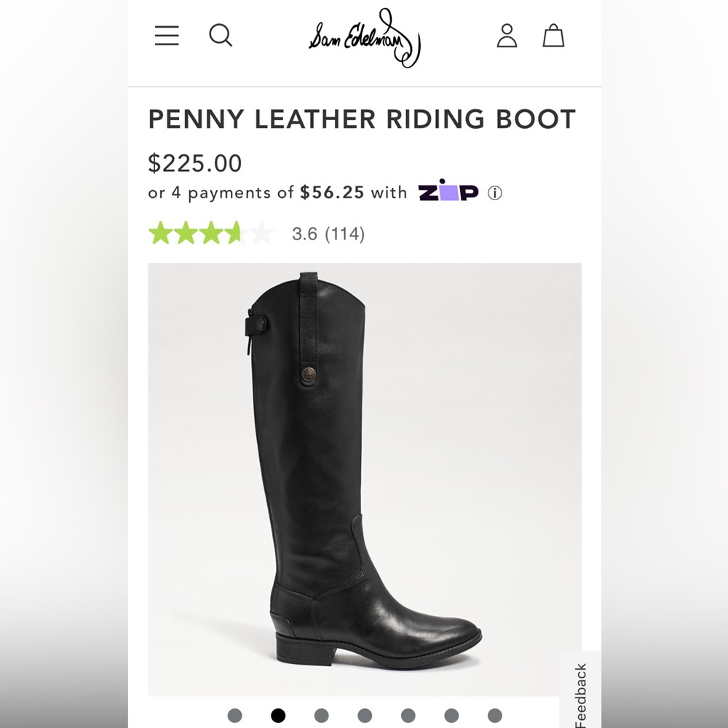Viewport: 728px width, 728px height.
Task: Click the search magnifier icon
Action: (x=221, y=35)
